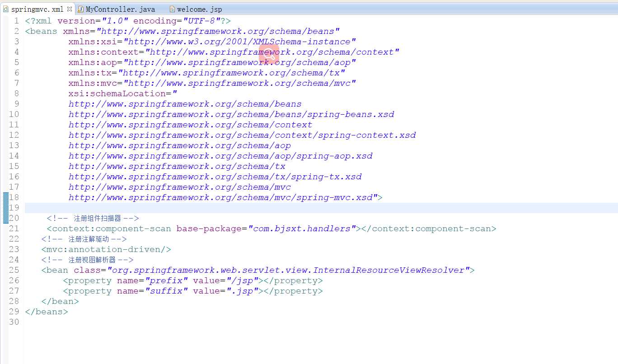Click the xmlns:aop attribute name

(x=93, y=62)
